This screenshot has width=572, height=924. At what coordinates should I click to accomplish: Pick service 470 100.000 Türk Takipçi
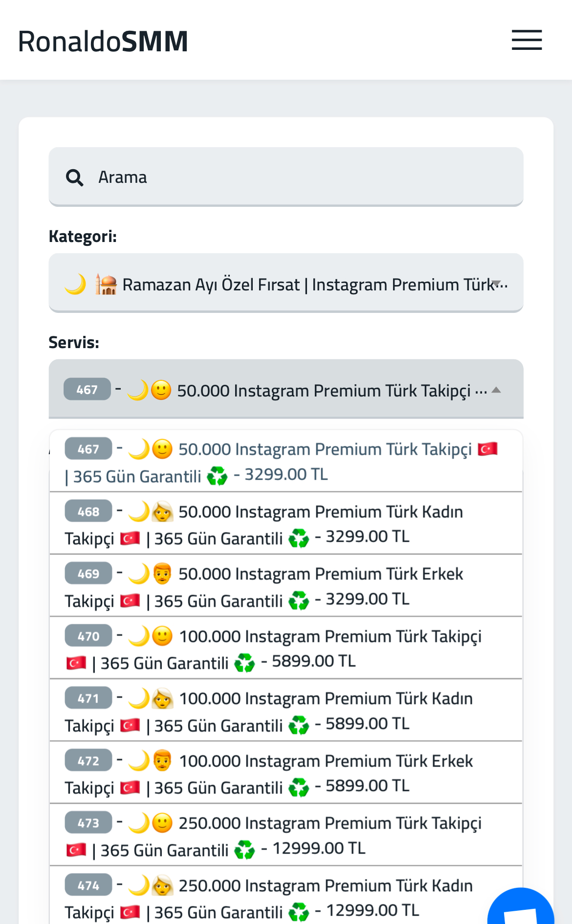(286, 648)
